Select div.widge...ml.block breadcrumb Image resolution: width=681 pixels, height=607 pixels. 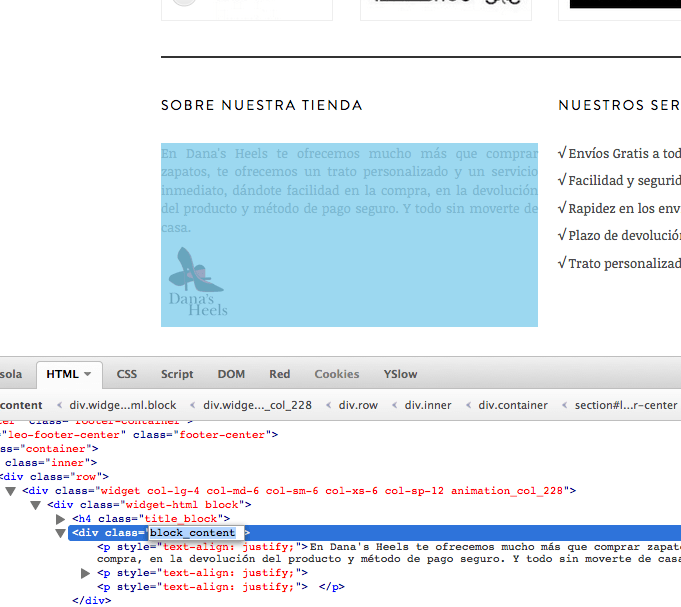pyautogui.click(x=123, y=406)
